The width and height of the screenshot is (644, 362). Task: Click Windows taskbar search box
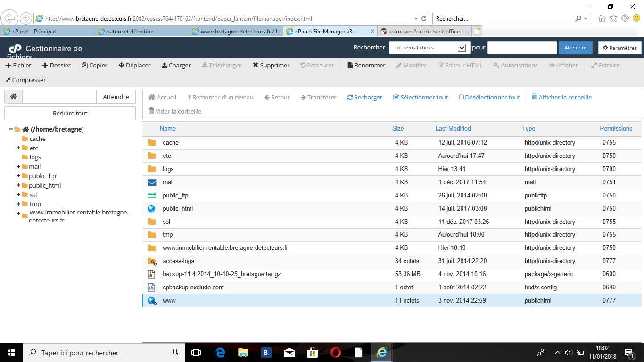point(103,353)
